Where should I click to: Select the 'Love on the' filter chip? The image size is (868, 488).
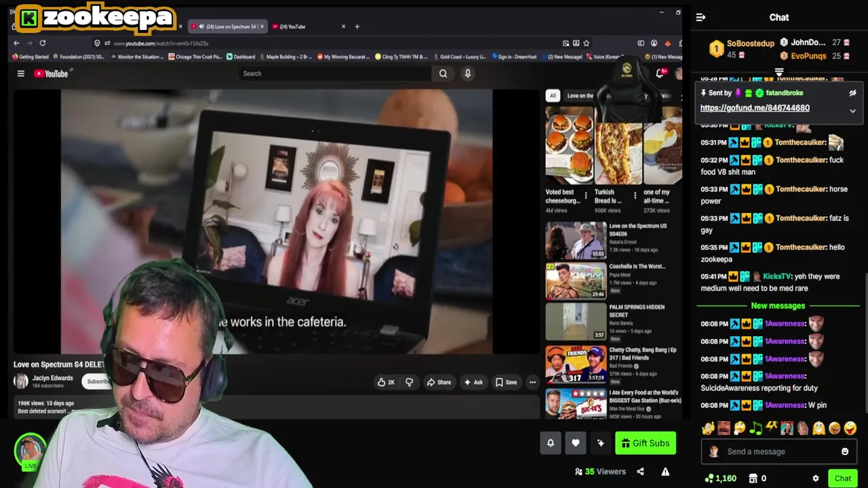pyautogui.click(x=580, y=96)
